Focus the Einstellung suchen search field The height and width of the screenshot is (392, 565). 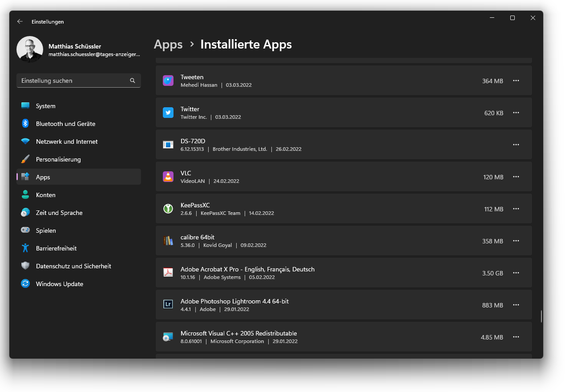pos(79,81)
